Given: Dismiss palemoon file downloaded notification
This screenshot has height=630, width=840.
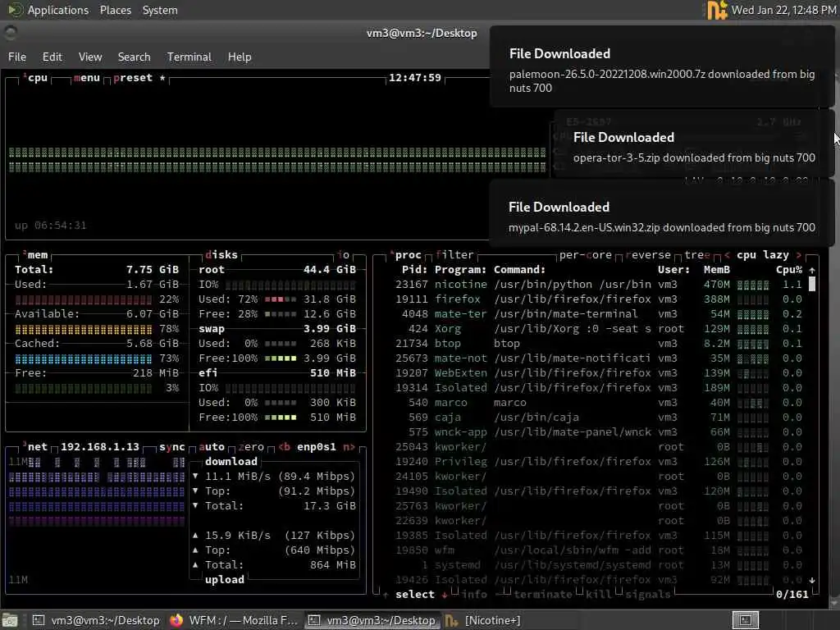Looking at the screenshot, I should [662, 66].
